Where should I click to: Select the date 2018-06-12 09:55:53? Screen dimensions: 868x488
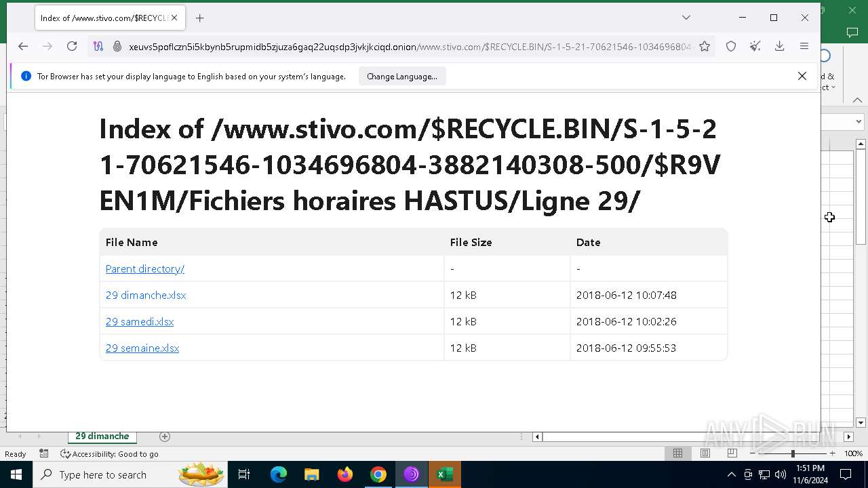click(x=626, y=348)
